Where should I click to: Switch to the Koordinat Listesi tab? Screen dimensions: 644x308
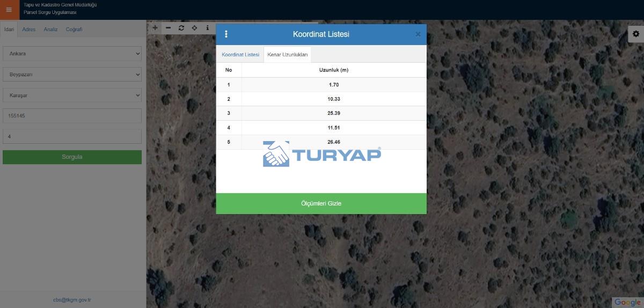coord(240,55)
